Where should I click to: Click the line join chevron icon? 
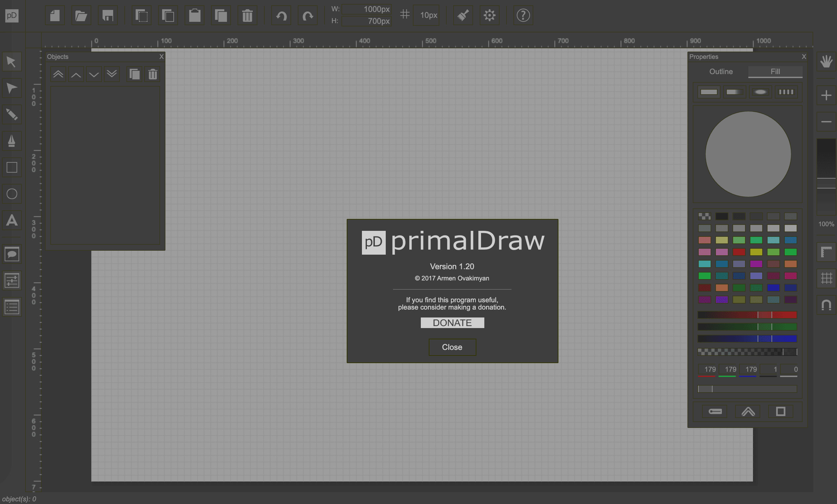coord(748,412)
